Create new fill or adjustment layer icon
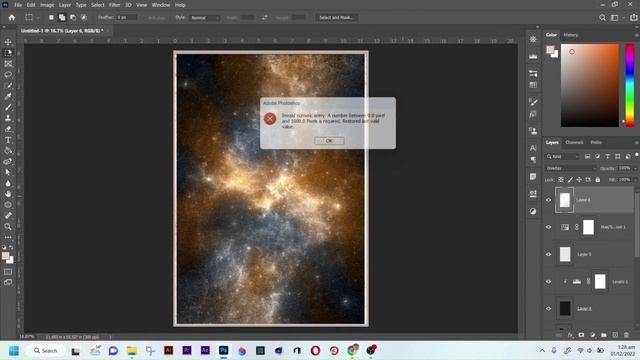This screenshot has width=640, height=360. [593, 335]
